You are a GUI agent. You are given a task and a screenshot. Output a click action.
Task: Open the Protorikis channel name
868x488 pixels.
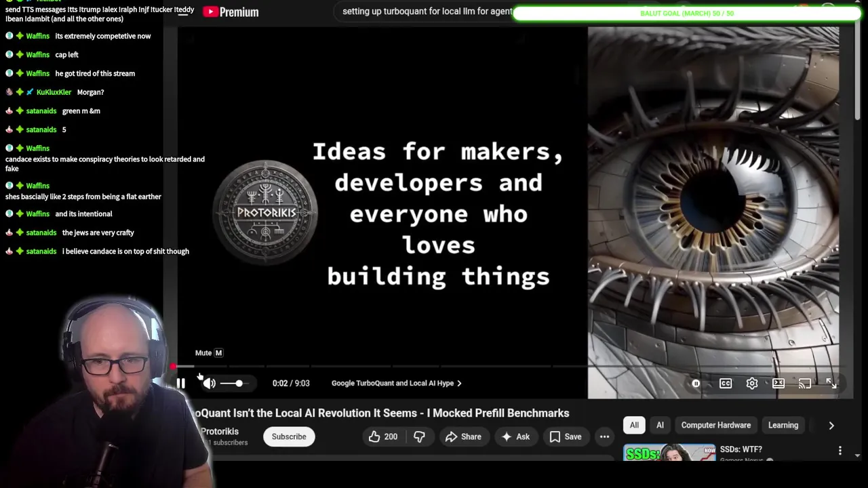pyautogui.click(x=220, y=431)
